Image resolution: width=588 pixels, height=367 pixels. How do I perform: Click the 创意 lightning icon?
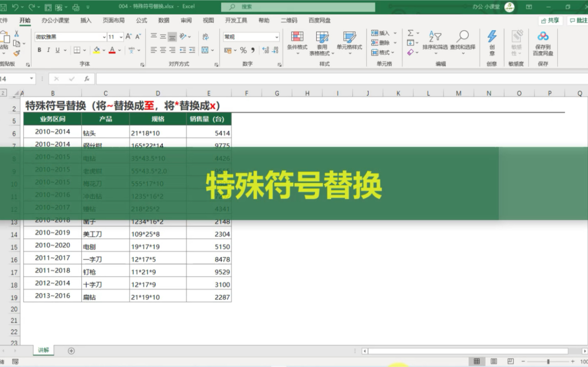(x=492, y=37)
